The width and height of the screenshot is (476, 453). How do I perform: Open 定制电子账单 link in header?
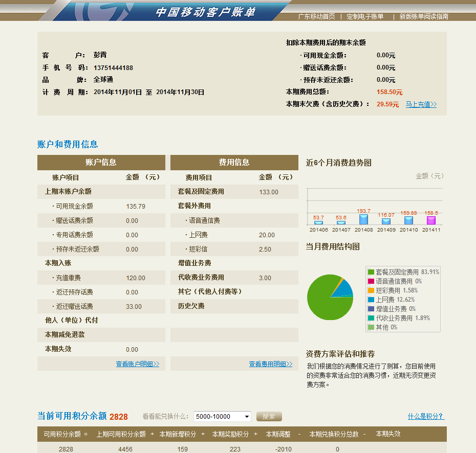coord(365,16)
